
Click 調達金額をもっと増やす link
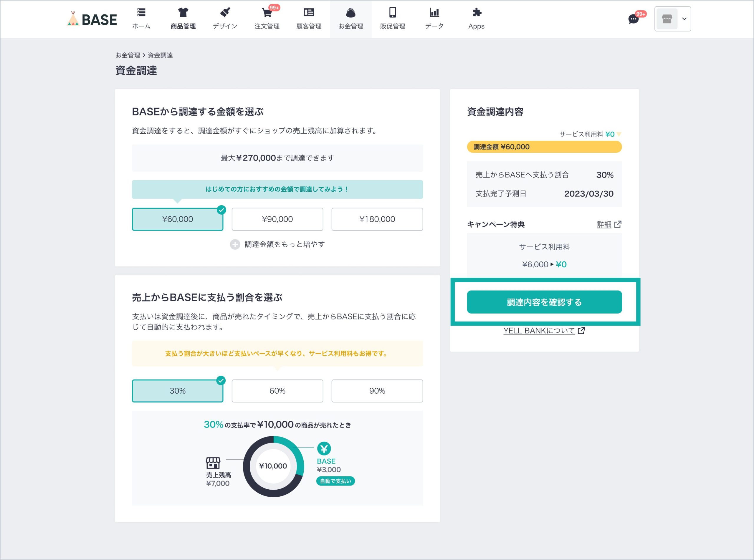click(285, 244)
